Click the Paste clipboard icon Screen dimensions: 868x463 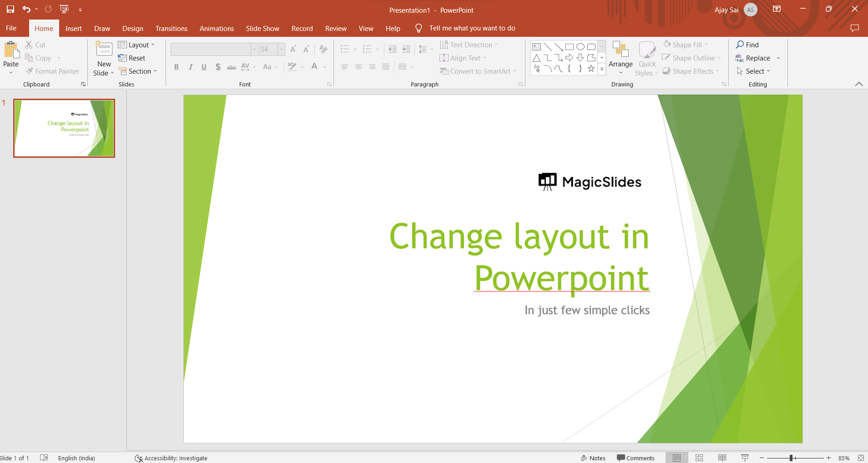point(11,50)
